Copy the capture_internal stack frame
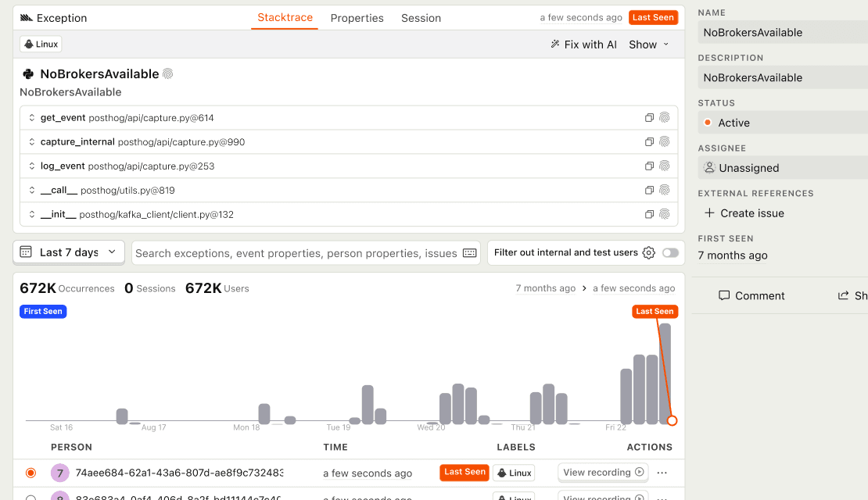The height and width of the screenshot is (500, 868). pos(649,142)
